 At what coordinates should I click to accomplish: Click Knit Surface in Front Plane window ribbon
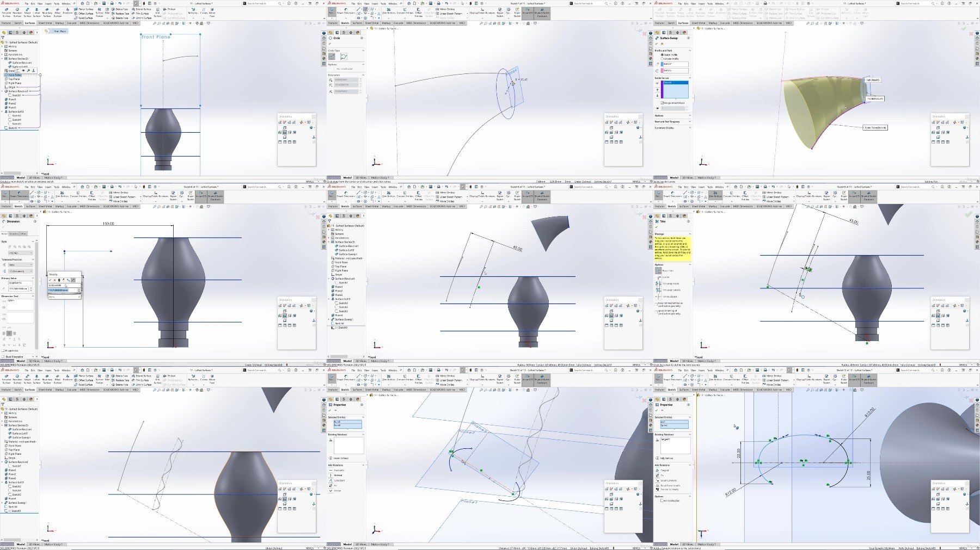pyautogui.click(x=158, y=11)
